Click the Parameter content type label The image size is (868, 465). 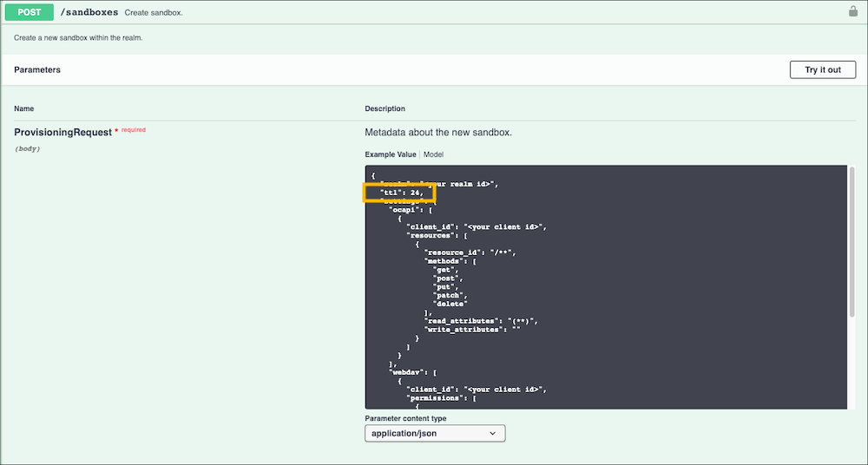click(405, 418)
